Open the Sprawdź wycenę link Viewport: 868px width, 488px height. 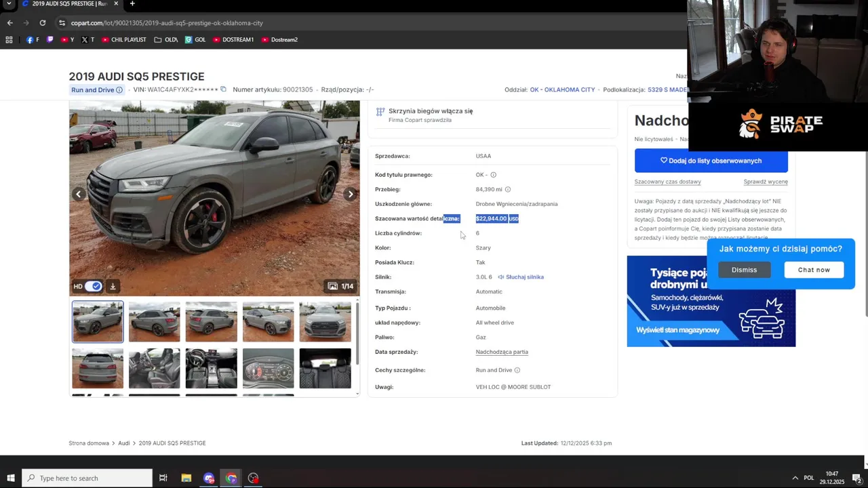tap(766, 182)
